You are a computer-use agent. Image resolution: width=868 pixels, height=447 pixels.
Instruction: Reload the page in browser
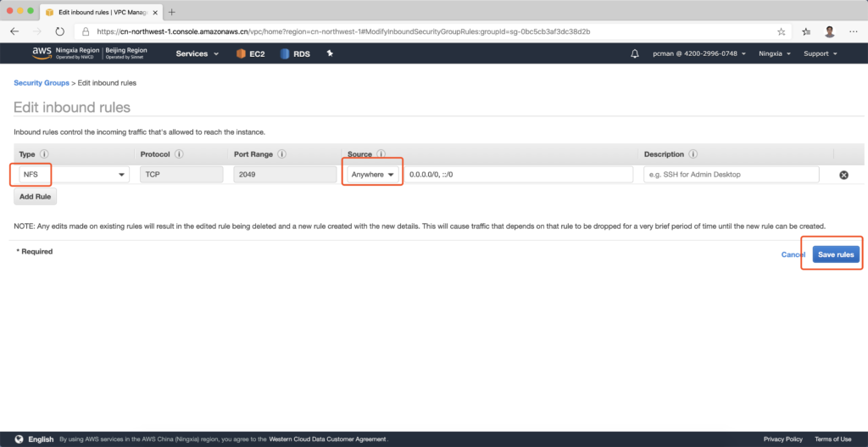point(59,31)
